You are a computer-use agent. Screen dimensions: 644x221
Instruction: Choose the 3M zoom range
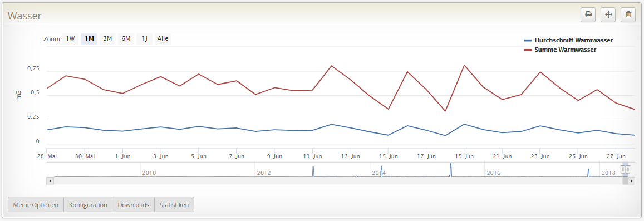tap(107, 39)
